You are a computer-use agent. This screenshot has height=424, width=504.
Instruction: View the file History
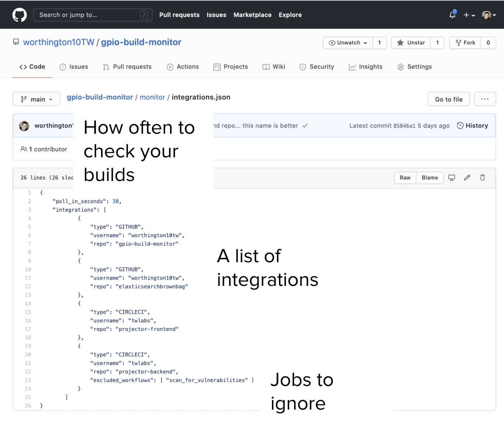(x=472, y=126)
